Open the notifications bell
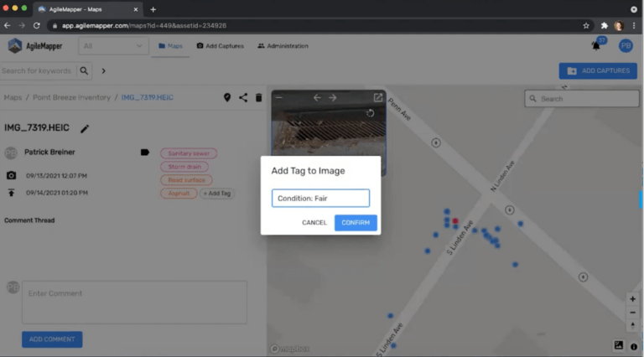 (596, 45)
